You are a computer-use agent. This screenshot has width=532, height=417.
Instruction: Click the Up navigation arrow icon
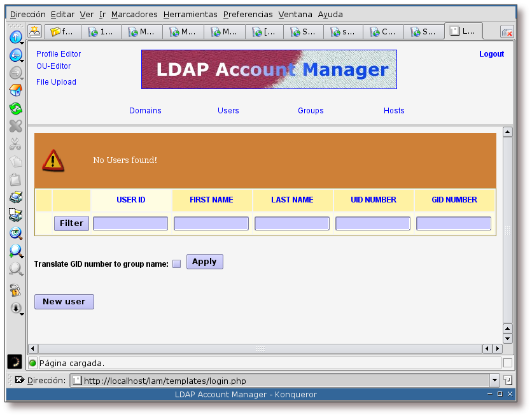coord(15,38)
